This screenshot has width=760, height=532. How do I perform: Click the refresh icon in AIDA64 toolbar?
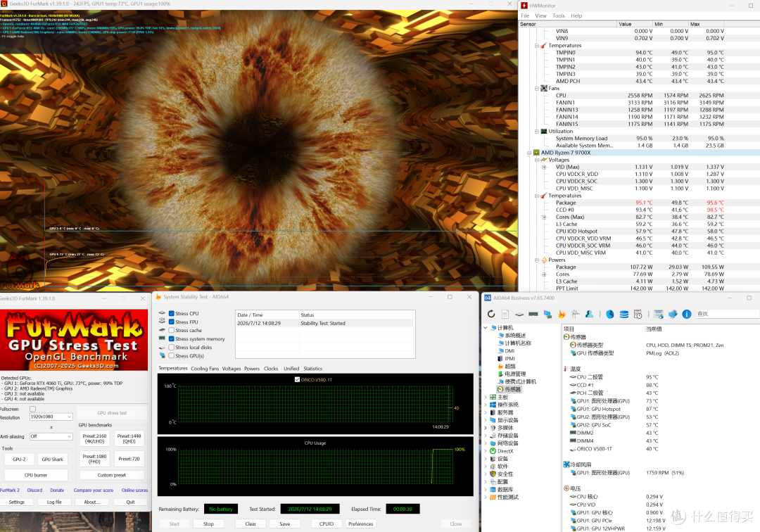491,314
